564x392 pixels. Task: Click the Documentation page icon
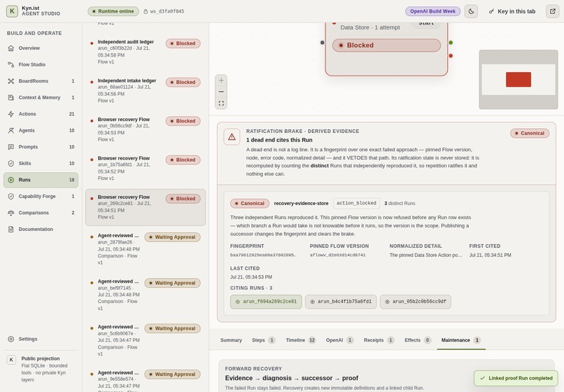click(x=11, y=230)
